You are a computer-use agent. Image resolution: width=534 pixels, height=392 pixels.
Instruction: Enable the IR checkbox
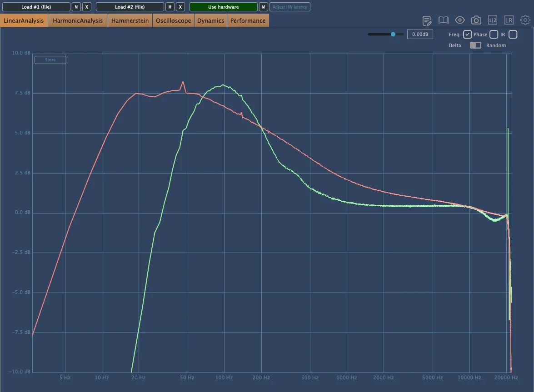click(513, 35)
